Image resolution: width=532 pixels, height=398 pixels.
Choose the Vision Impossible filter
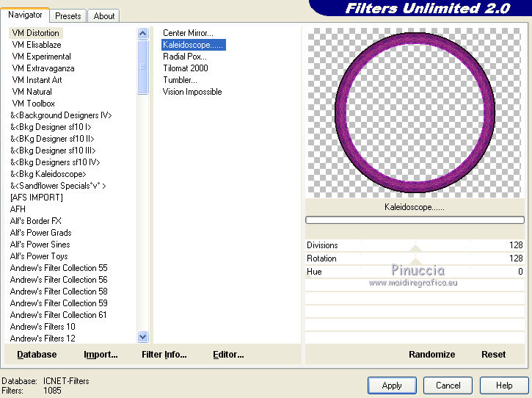tap(192, 92)
